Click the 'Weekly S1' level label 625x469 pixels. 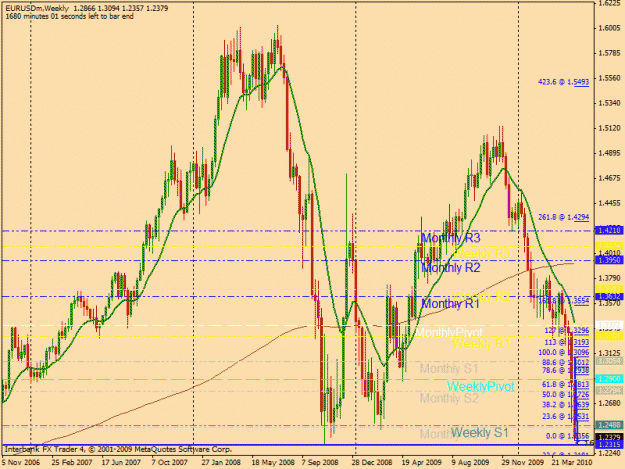click(480, 432)
